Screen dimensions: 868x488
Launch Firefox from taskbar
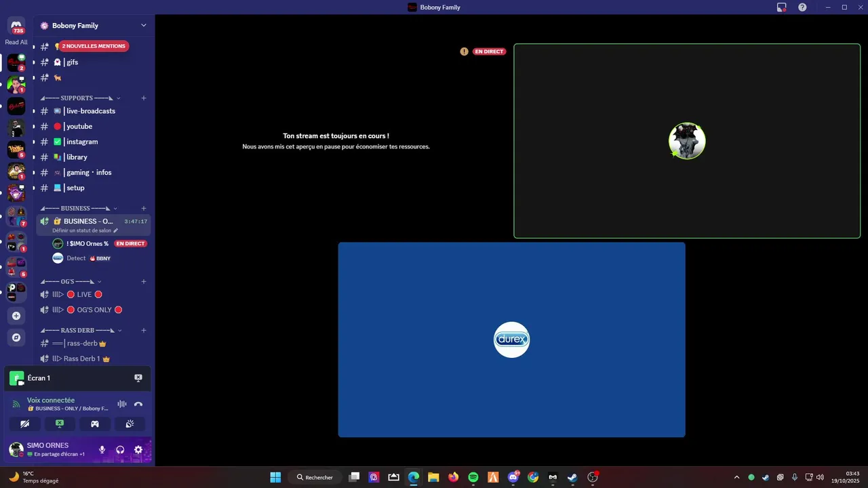454,477
